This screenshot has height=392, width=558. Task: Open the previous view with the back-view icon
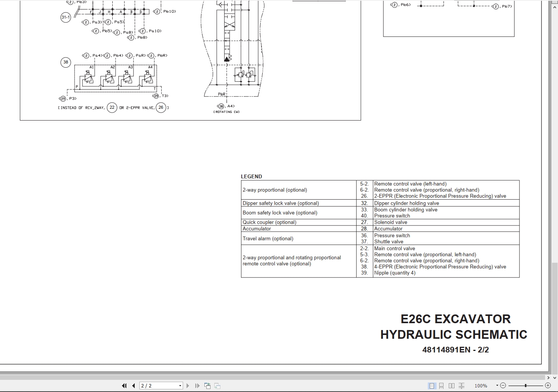coord(207,385)
